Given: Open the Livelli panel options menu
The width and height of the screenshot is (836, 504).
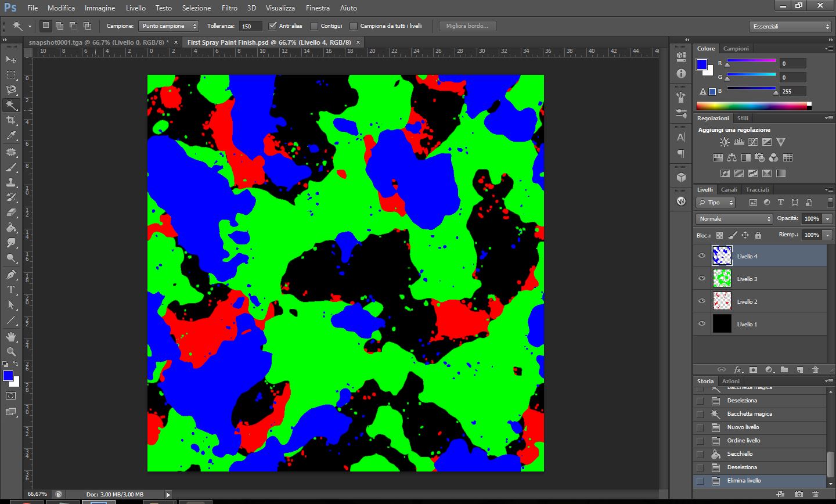Looking at the screenshot, I should 828,190.
